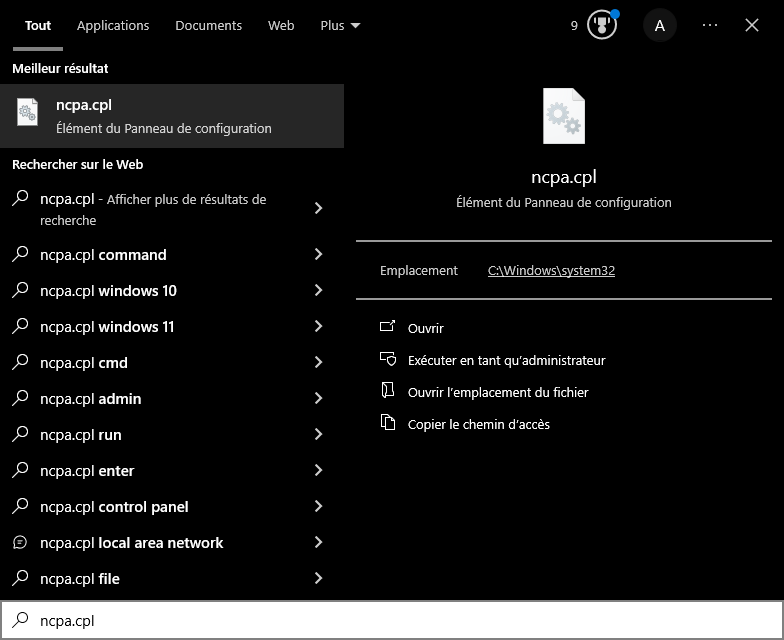Click the Ouvrir action icon
Screen dimensions: 784x640
click(388, 328)
